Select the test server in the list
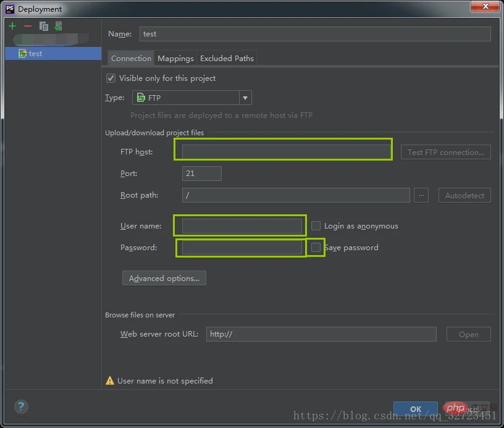 click(35, 54)
